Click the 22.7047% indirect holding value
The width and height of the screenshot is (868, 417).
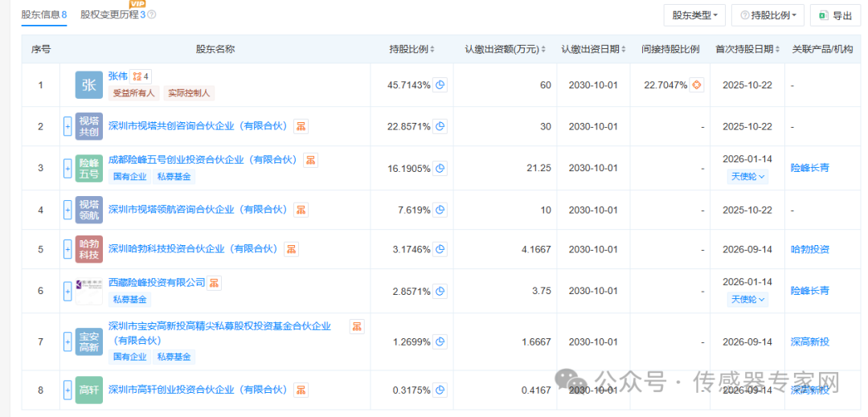[x=665, y=85]
